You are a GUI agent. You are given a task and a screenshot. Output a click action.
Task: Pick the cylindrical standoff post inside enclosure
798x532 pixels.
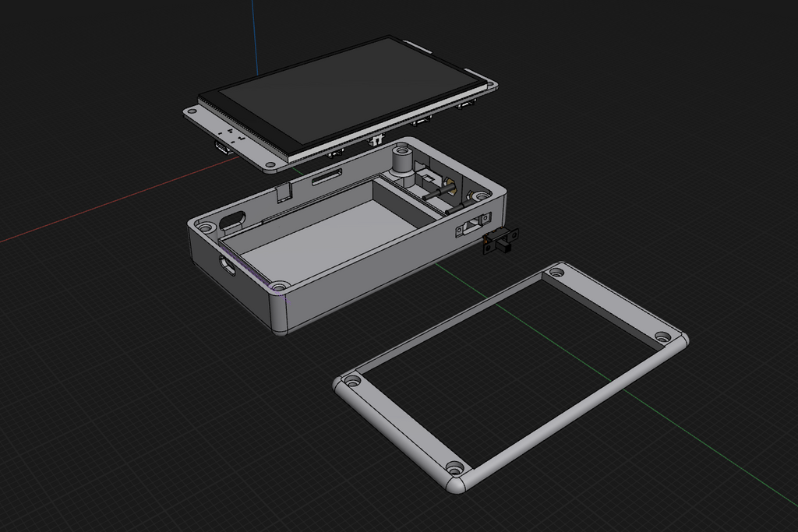402,161
